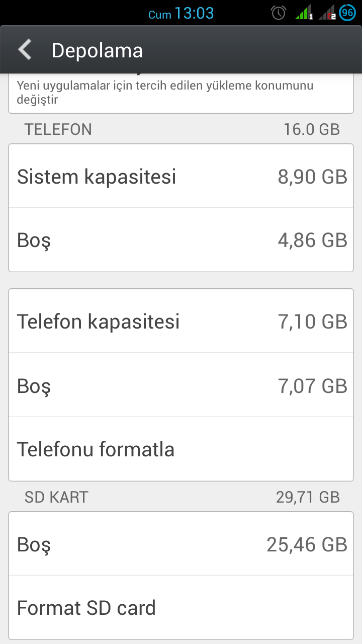Viewport: 362px width, 644px height.
Task: Open the Depolama title header
Action: click(x=97, y=51)
